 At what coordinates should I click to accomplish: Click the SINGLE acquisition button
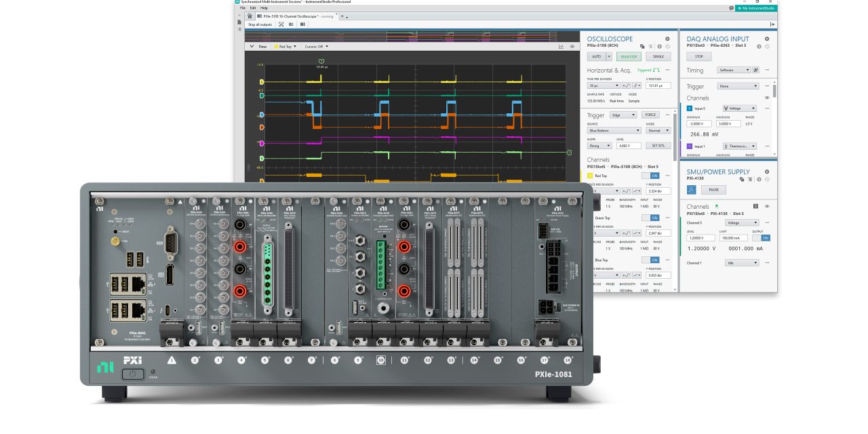[658, 56]
